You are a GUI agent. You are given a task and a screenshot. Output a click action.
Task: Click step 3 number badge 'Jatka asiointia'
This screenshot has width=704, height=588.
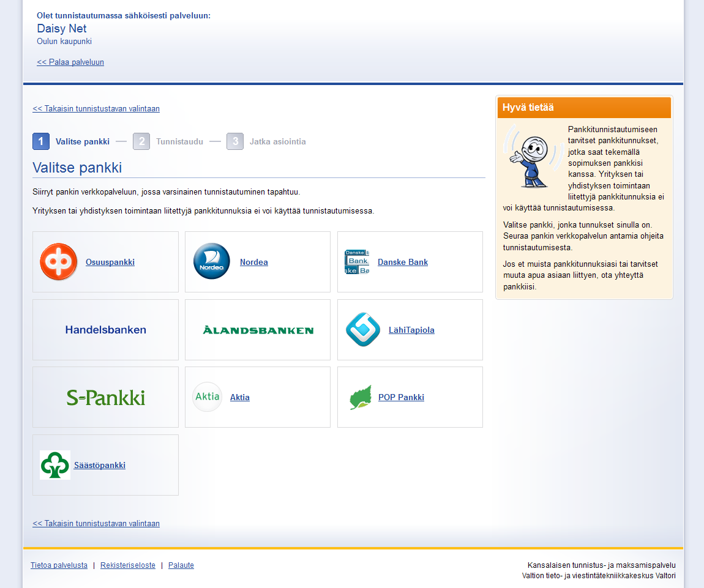pyautogui.click(x=235, y=141)
